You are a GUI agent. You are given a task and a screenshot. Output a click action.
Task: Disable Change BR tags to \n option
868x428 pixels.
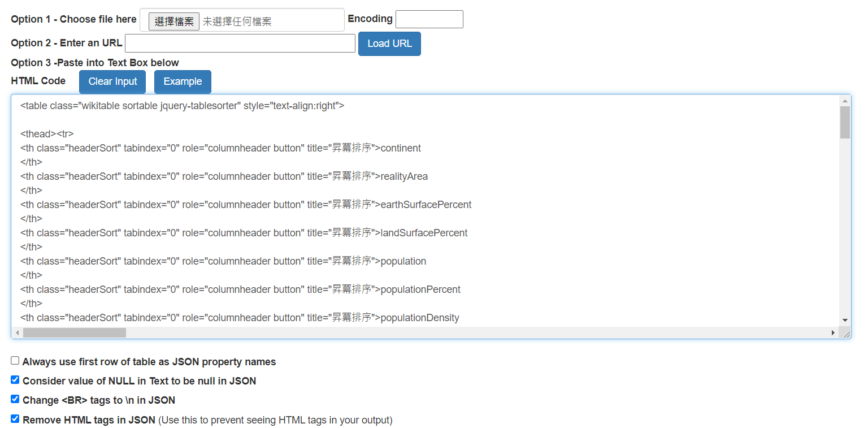click(x=15, y=399)
